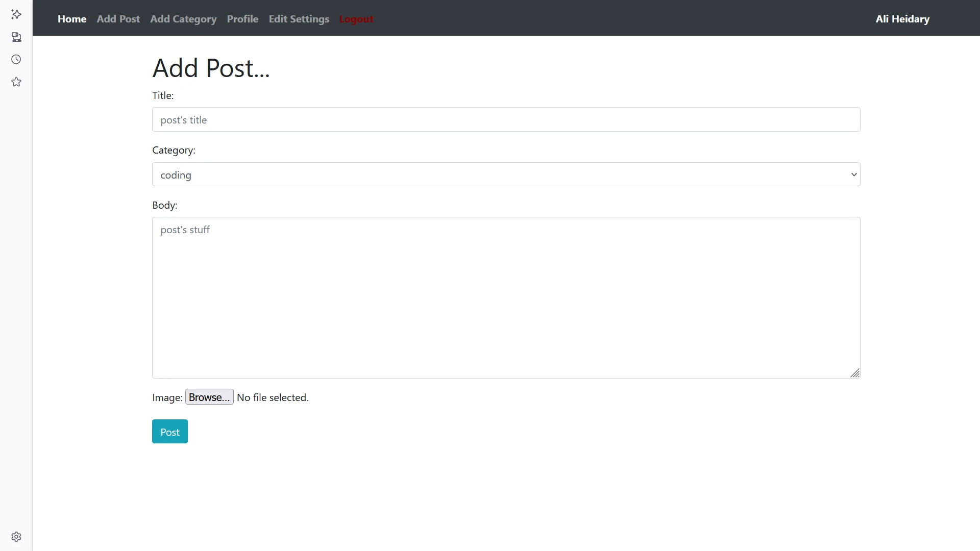Submit with the Post button
Image resolution: width=980 pixels, height=551 pixels.
point(170,432)
